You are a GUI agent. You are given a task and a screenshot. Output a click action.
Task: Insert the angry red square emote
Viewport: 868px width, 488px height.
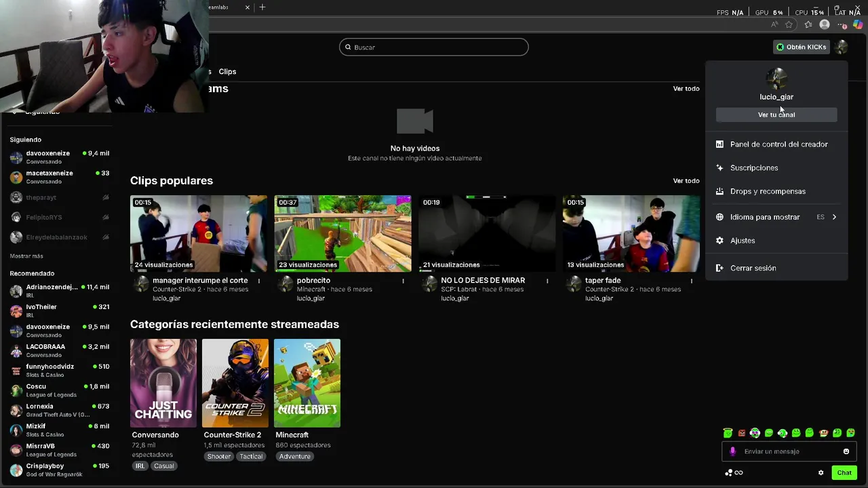coord(741,433)
